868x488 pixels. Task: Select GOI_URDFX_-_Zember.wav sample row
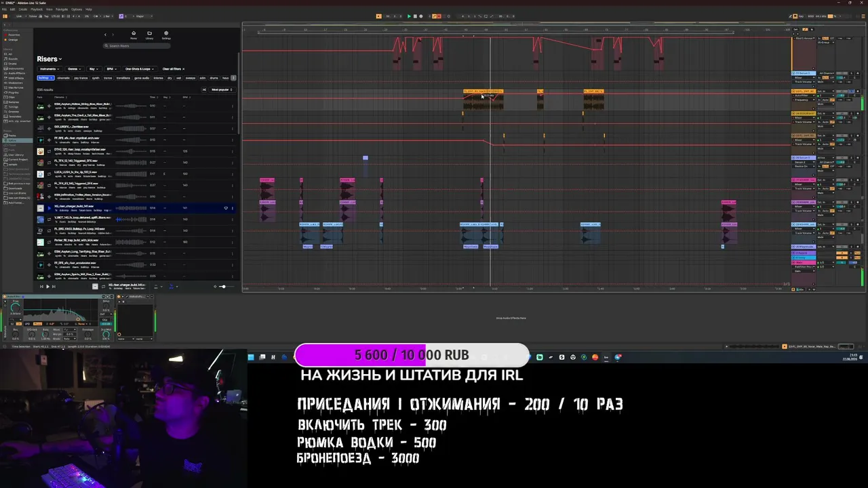136,128
